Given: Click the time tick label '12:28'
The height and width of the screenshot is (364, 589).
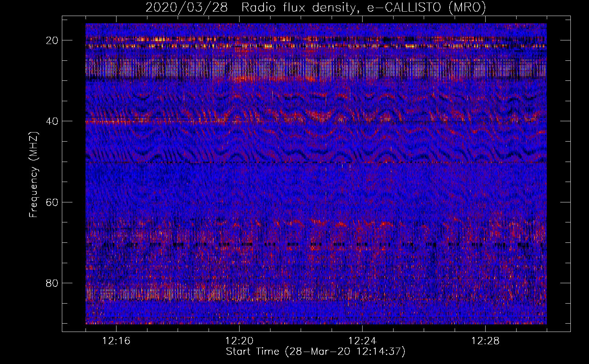Looking at the screenshot, I should coord(485,341).
